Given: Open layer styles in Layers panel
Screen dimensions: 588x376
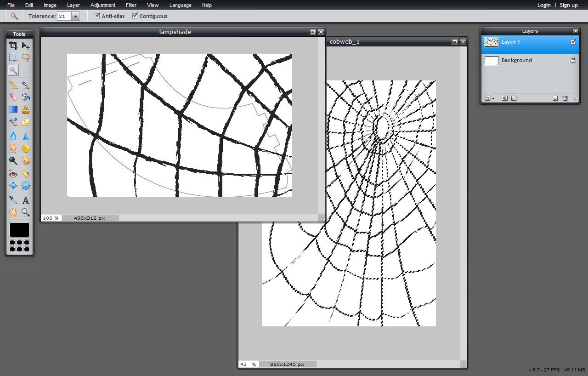Looking at the screenshot, I should click(x=514, y=98).
